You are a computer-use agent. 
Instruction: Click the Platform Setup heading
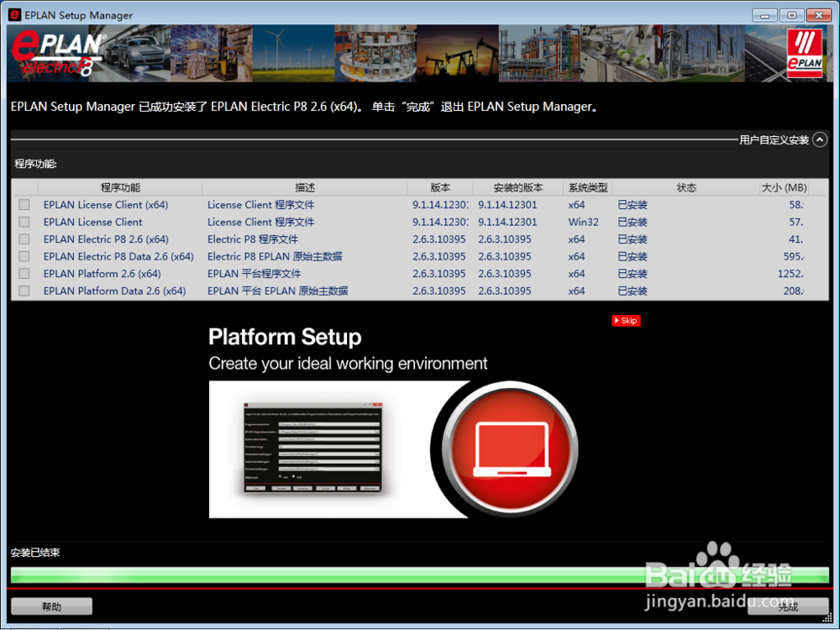click(285, 337)
